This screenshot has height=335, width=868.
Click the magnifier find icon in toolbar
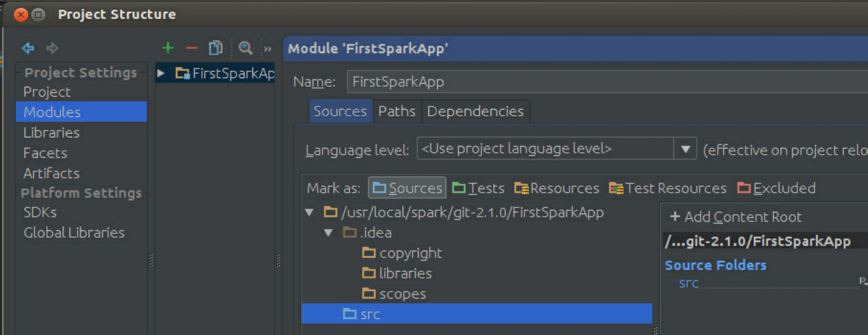click(246, 48)
